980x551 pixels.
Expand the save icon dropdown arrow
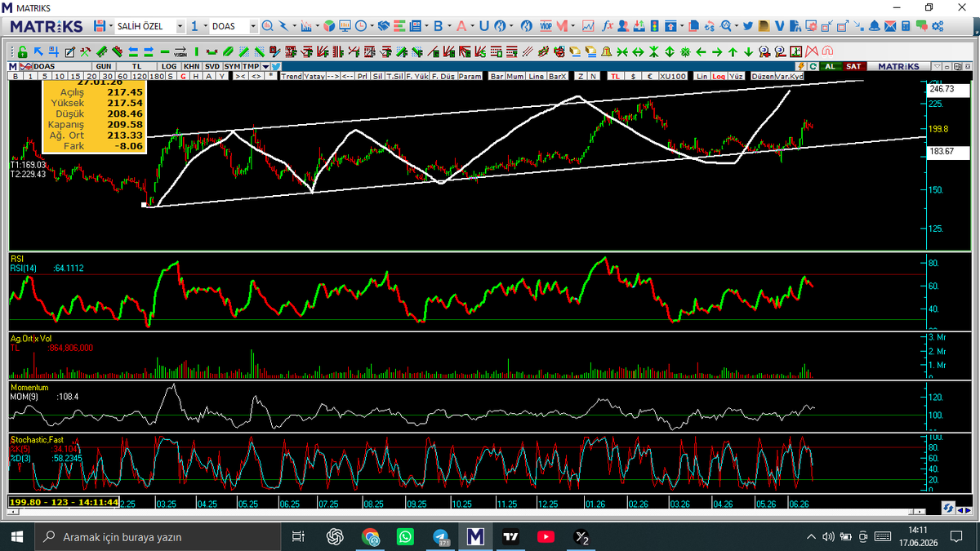coord(110,26)
